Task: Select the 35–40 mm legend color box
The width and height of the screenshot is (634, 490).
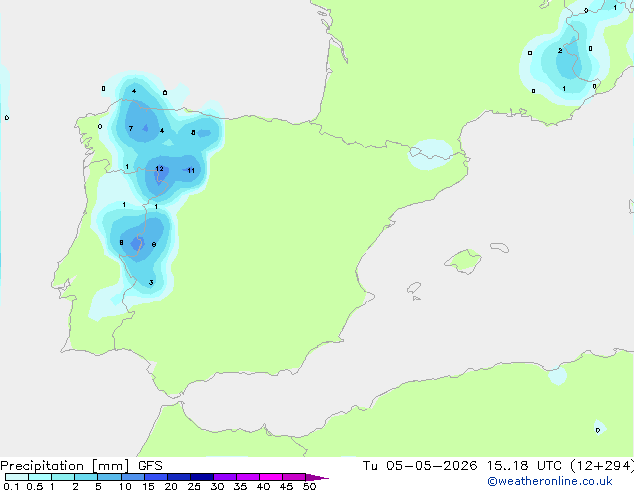Action: point(247,477)
